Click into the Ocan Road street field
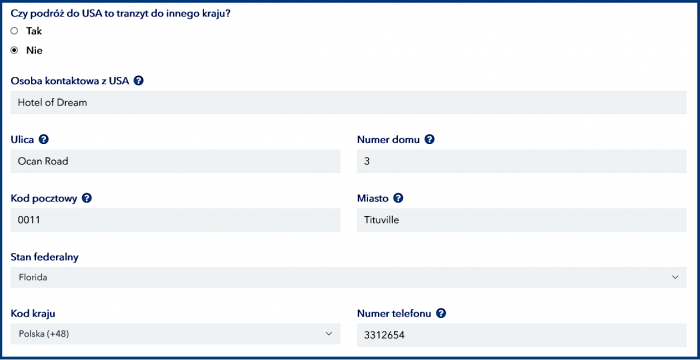 [175, 161]
